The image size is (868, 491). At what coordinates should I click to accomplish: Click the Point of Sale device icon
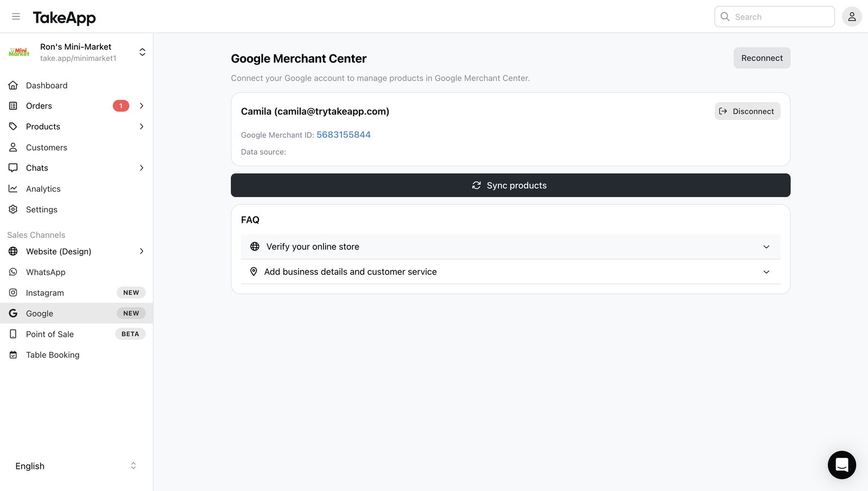[x=13, y=334]
